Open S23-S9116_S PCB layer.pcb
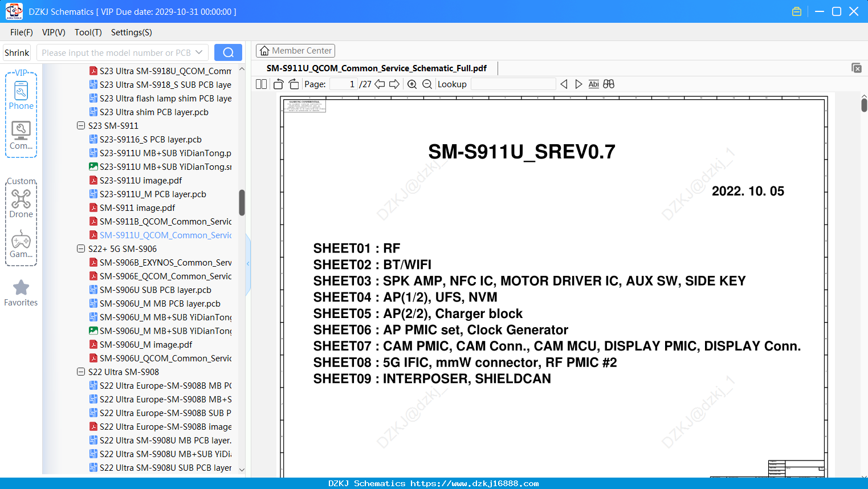This screenshot has height=489, width=868. [x=145, y=139]
